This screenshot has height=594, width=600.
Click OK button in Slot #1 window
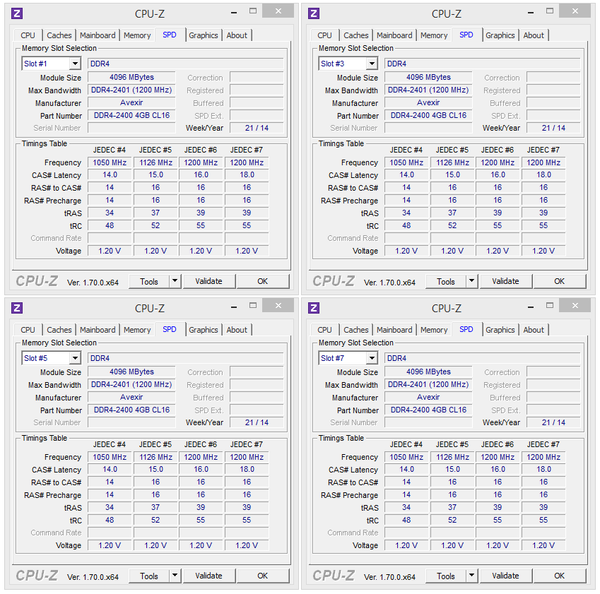coord(262,281)
